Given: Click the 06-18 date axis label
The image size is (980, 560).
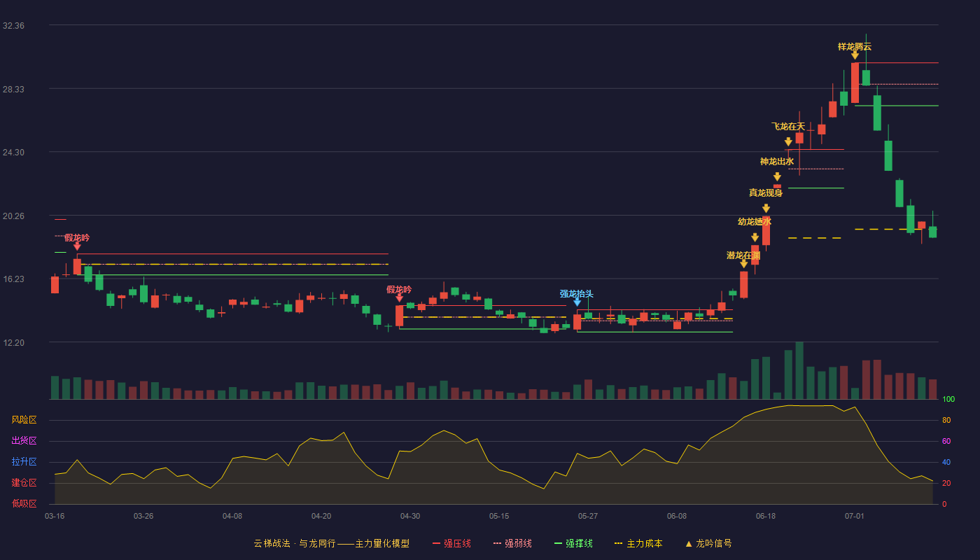Looking at the screenshot, I should tap(766, 516).
